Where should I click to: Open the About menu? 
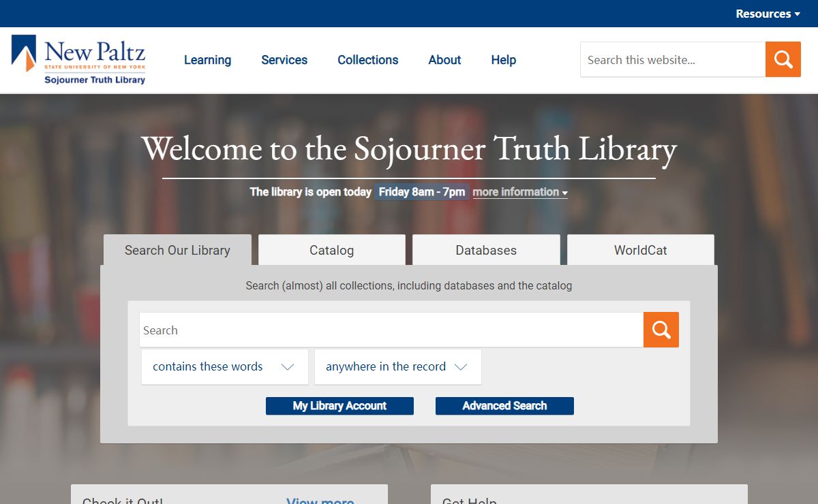pos(444,60)
